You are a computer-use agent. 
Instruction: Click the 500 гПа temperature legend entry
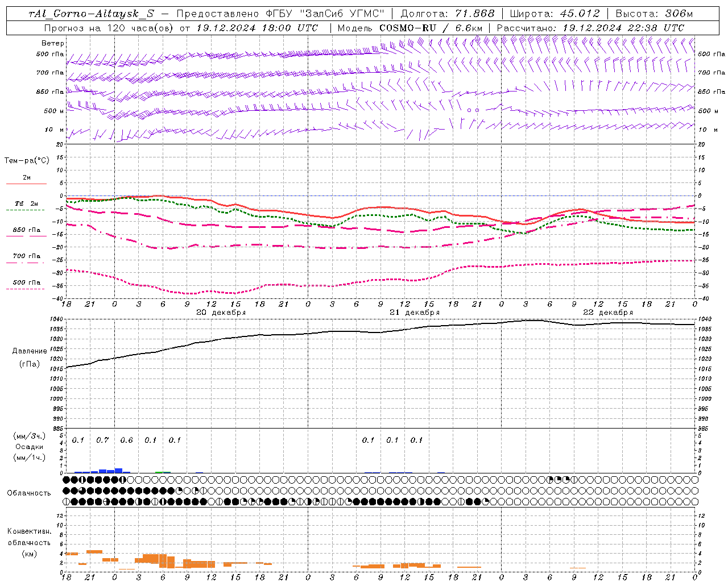pyautogui.click(x=26, y=283)
